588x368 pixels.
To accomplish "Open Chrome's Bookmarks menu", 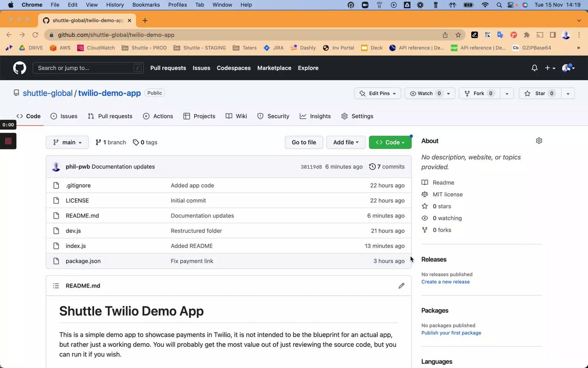I will 146,5.
